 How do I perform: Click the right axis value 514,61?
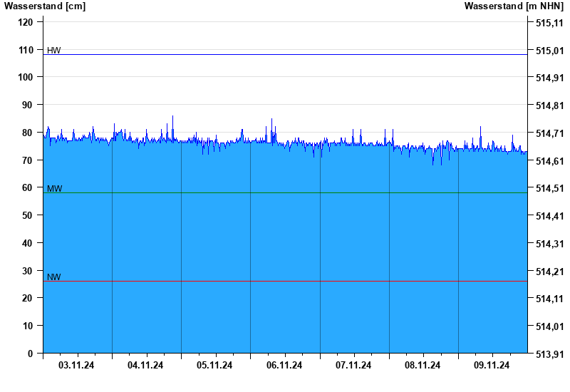[x=549, y=161]
